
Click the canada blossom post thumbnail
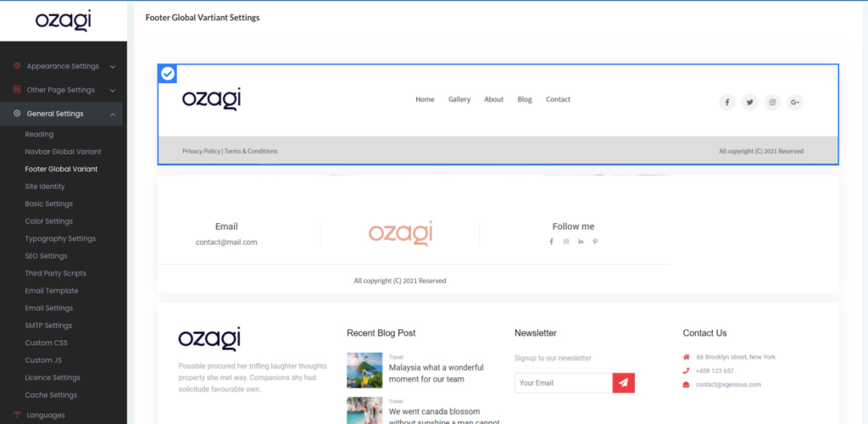tap(364, 410)
